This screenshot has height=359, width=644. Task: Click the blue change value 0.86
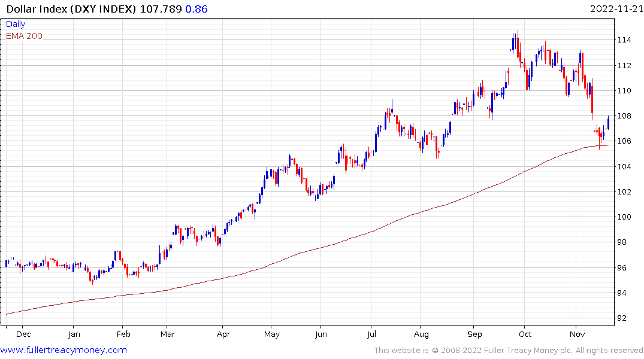click(196, 9)
